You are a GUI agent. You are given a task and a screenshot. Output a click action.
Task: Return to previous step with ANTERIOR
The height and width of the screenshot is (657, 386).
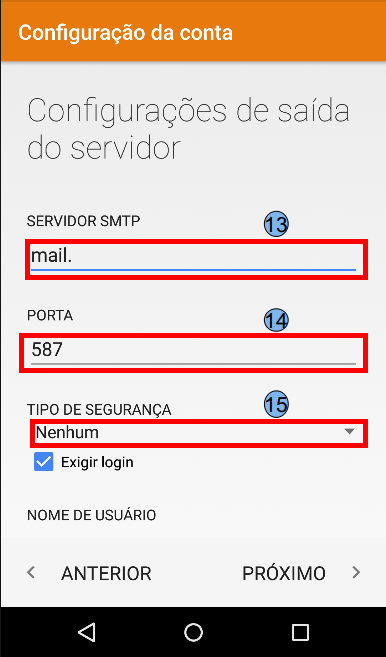106,573
